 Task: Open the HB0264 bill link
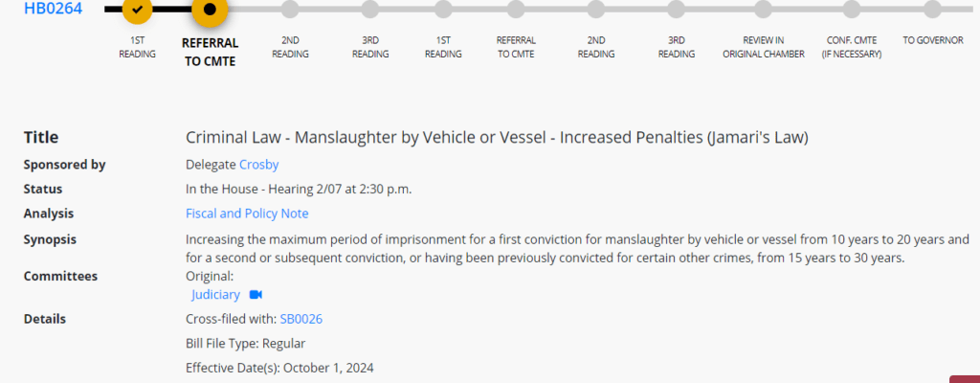click(54, 9)
